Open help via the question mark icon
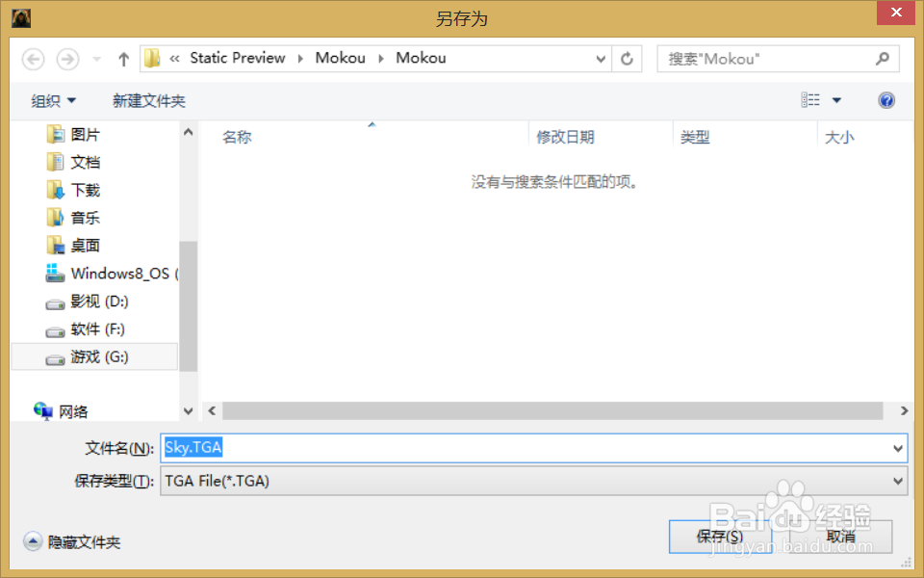Viewport: 924px width, 578px height. (885, 99)
